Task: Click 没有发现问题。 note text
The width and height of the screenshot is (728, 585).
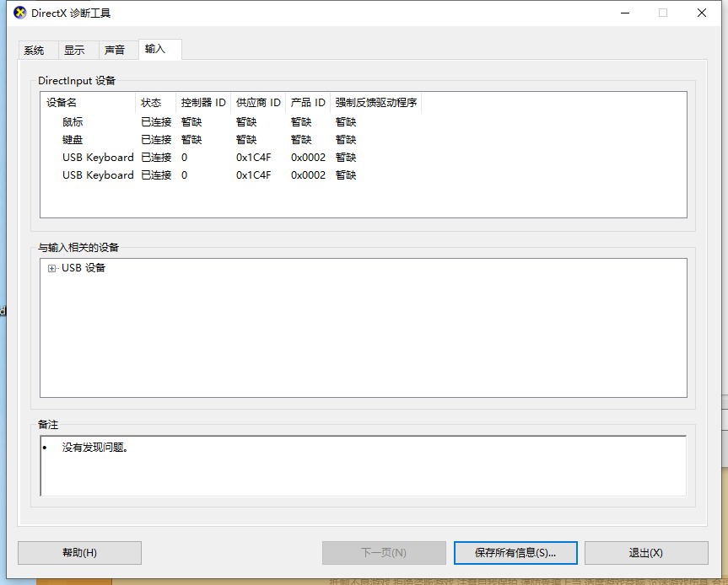Action: click(x=95, y=448)
